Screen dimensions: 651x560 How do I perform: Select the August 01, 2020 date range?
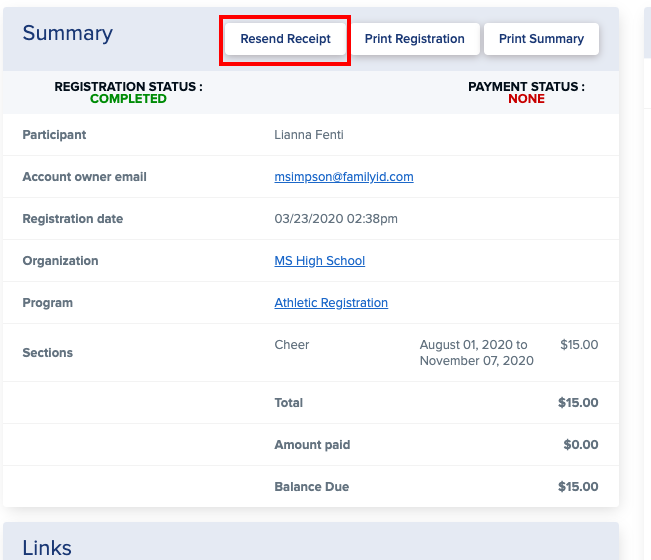[x=477, y=352]
